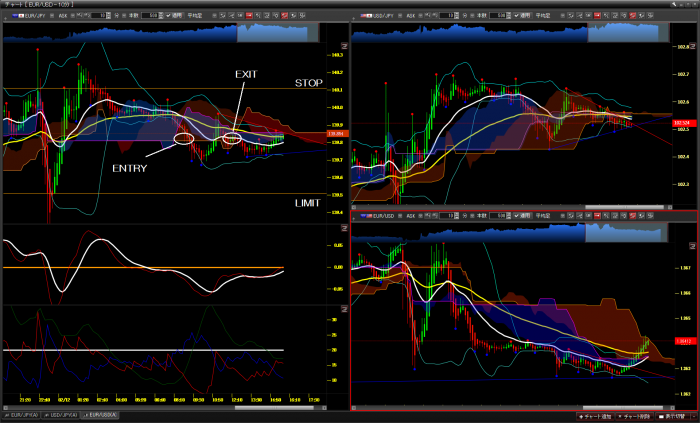Image resolution: width=700 pixels, height=423 pixels.
Task: Open the 分 time-unit dropdown in EUR/JPY panel
Action: (x=124, y=16)
